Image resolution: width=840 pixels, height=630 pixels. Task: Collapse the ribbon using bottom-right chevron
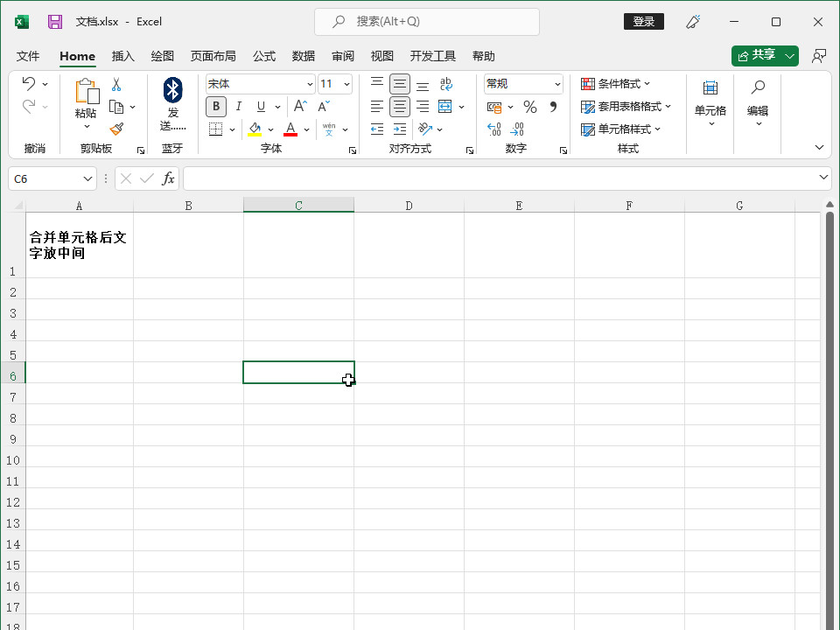coord(819,147)
